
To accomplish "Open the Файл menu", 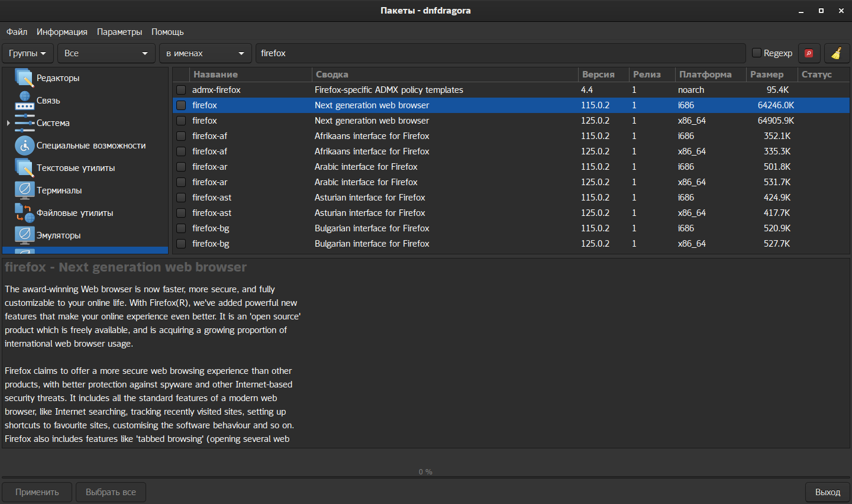I will 17,32.
